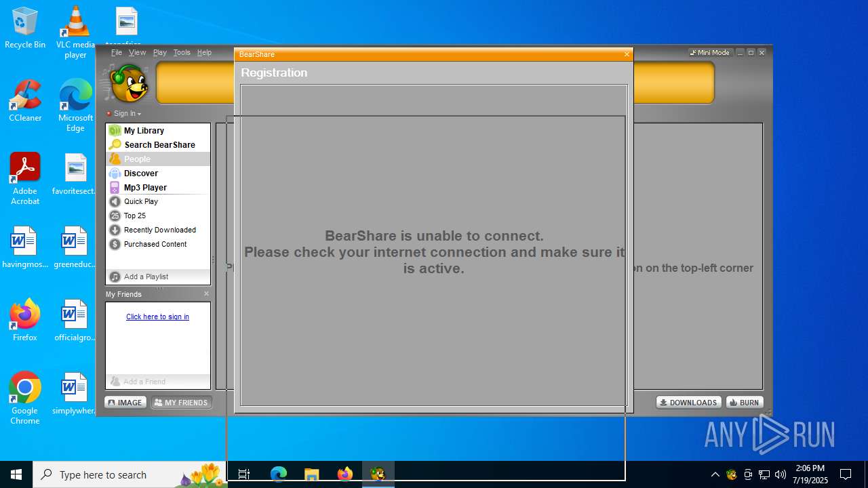This screenshot has height=488, width=868.
Task: Click the BearShare bear logo
Action: tap(128, 83)
